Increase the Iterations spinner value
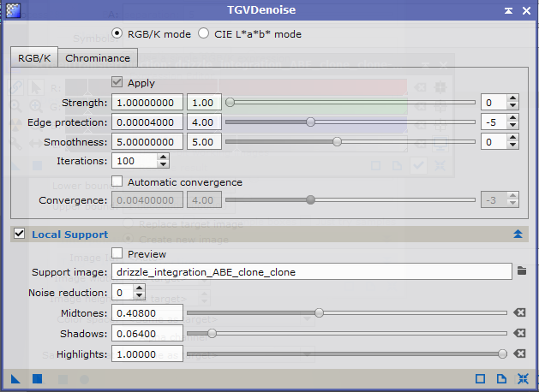Screen dimensions: 539x392 [x=163, y=157]
